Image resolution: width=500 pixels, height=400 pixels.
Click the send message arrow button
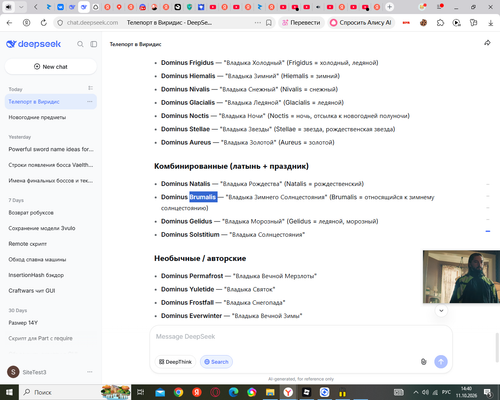click(x=441, y=362)
